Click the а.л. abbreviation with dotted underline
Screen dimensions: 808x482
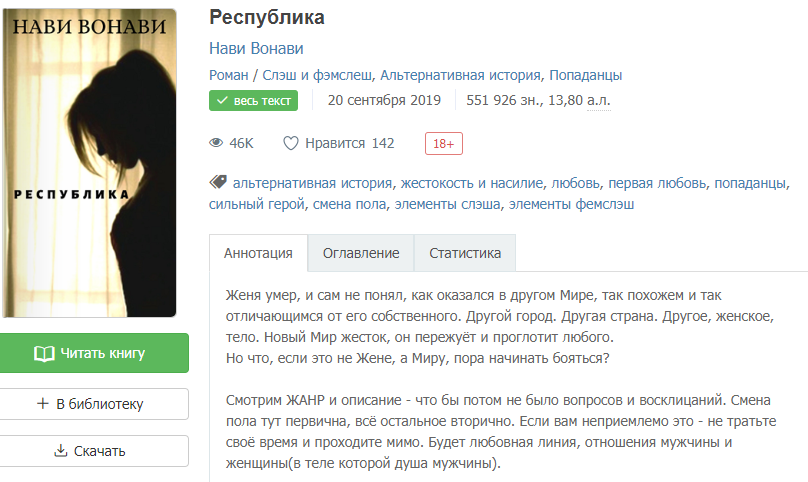point(599,100)
